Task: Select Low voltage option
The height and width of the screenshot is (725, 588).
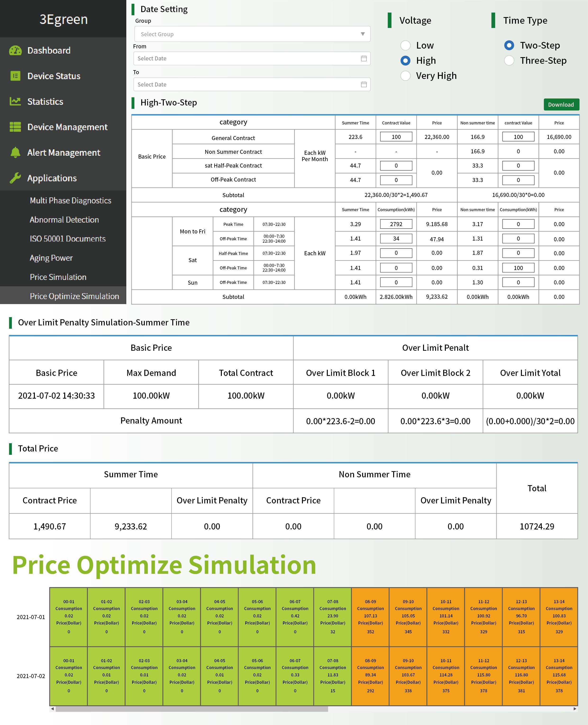Action: pyautogui.click(x=406, y=45)
